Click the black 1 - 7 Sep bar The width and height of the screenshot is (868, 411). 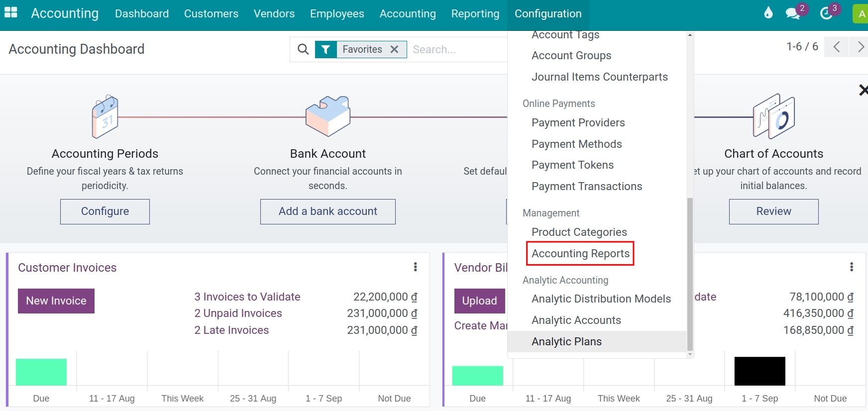[x=760, y=371]
